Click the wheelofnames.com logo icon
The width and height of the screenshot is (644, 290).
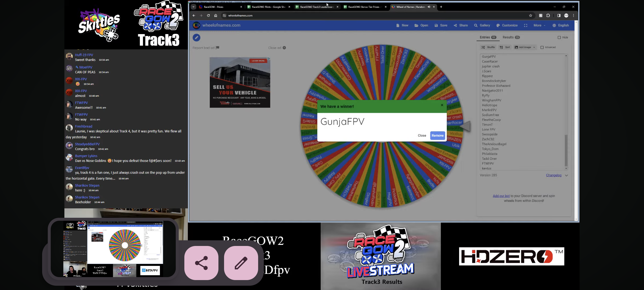[196, 25]
